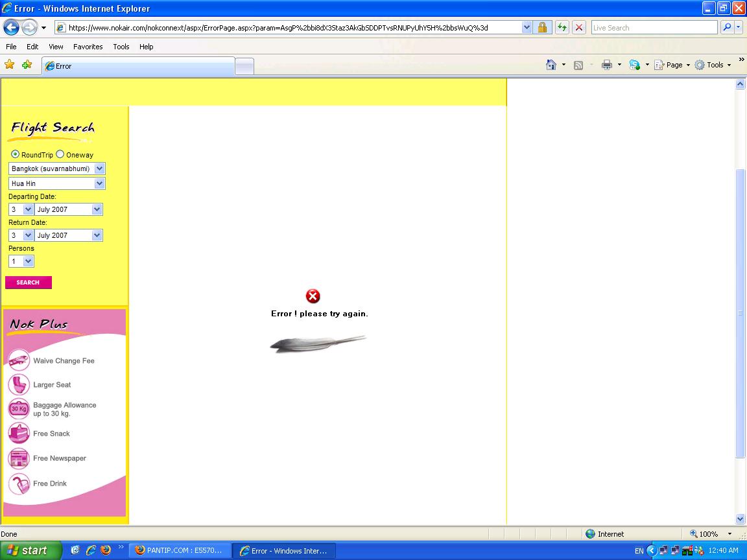The image size is (747, 560).
Task: Click the scrollbar up arrow
Action: (x=740, y=84)
